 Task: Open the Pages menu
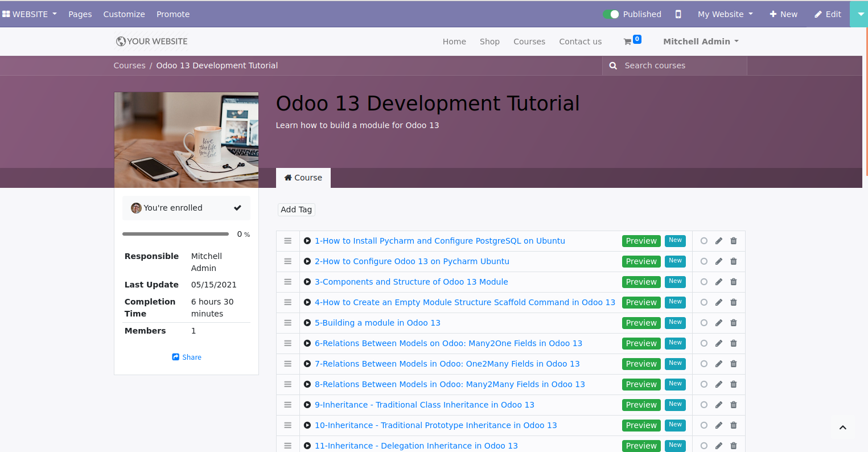coord(80,14)
